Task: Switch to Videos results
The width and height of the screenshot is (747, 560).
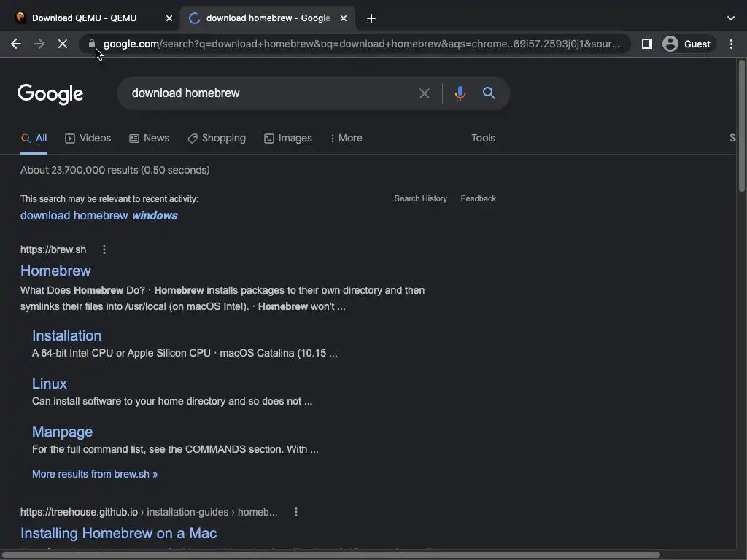Action: [x=88, y=138]
